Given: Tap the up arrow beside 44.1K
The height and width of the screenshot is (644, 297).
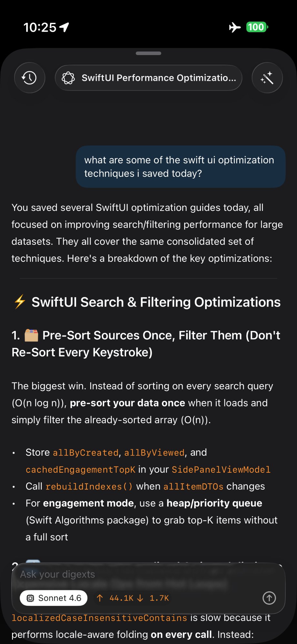Looking at the screenshot, I should tap(100, 598).
